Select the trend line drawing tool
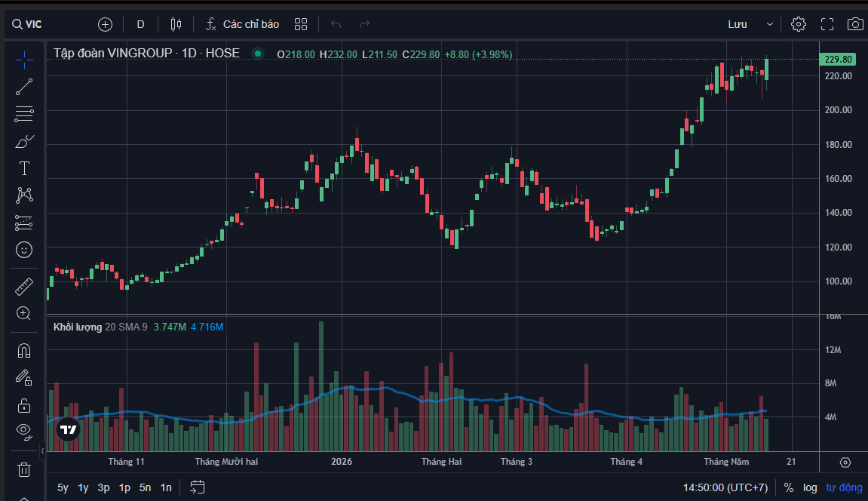This screenshot has height=501, width=868. tap(24, 87)
